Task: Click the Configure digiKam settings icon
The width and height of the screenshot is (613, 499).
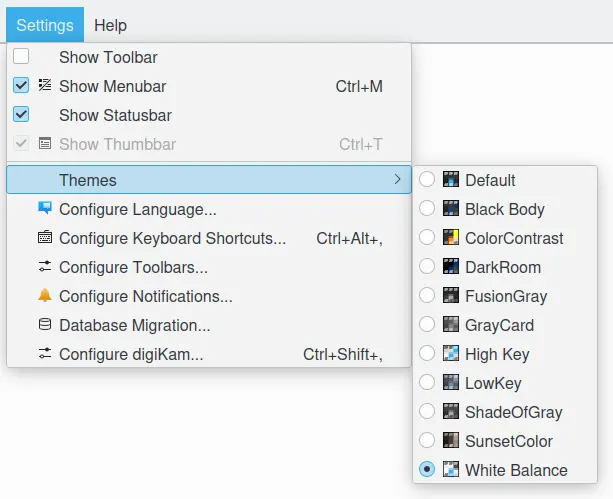Action: (44, 354)
